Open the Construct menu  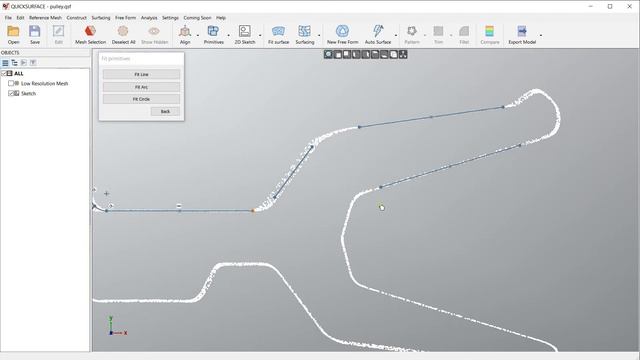(x=76, y=18)
